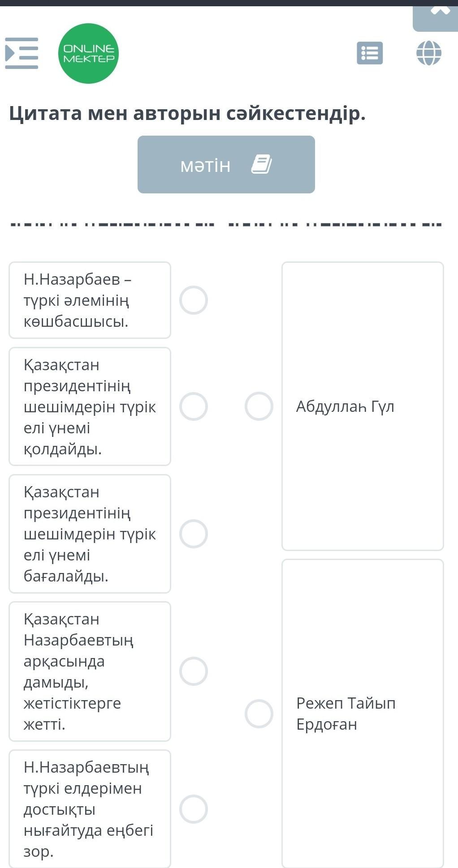Image resolution: width=458 pixels, height=868 pixels.
Task: Open the language globe icon
Action: [429, 53]
